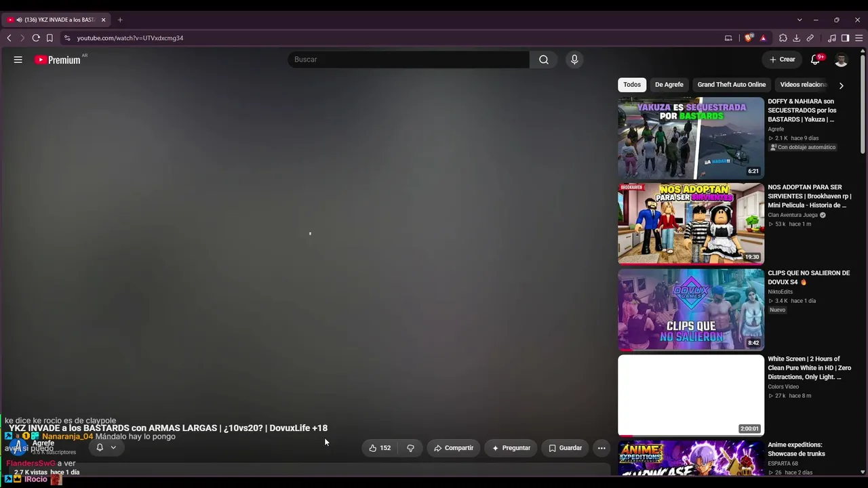Bookmark this page in the toolbar
Screen dimensions: 868x488
tap(50, 38)
